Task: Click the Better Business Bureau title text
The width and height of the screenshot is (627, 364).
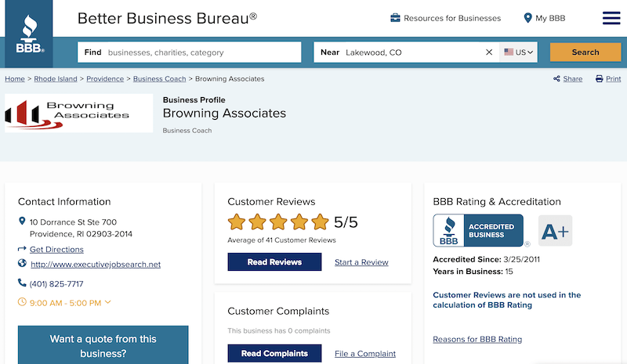Action: pyautogui.click(x=167, y=18)
